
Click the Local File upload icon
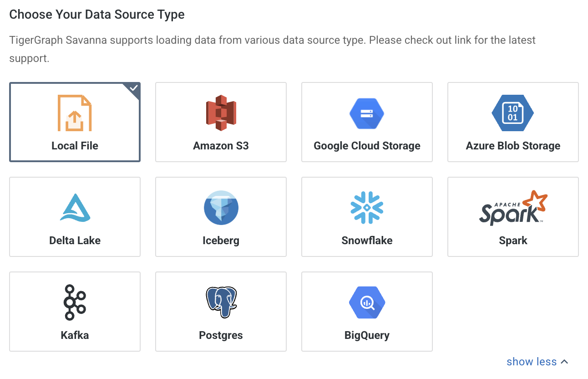75,113
